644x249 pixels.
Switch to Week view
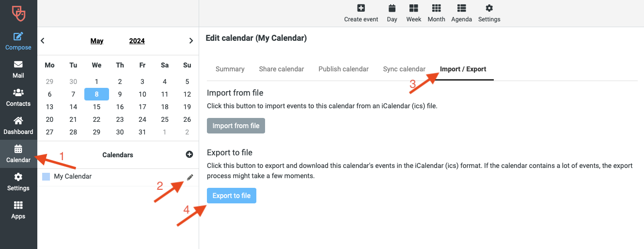[413, 13]
